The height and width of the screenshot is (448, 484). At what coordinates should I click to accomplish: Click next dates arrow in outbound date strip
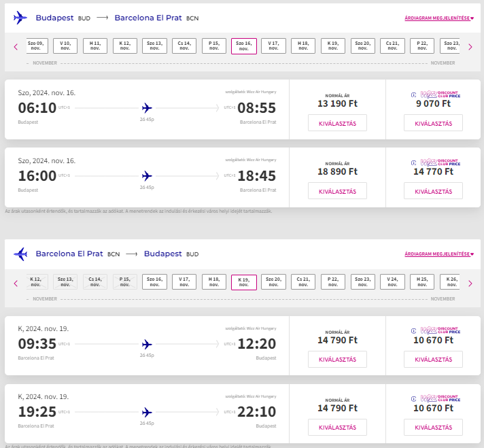pos(470,47)
